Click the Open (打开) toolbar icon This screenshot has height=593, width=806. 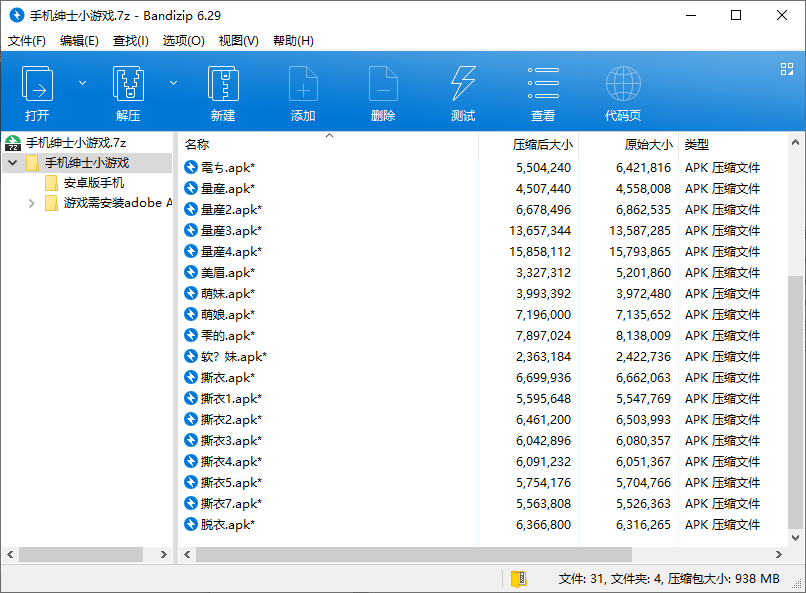coord(37,83)
